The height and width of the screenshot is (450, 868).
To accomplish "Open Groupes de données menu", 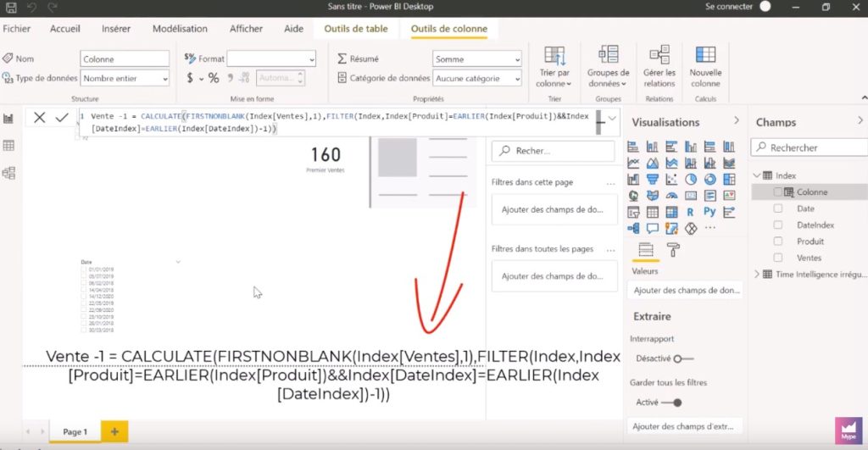I will pos(608,67).
